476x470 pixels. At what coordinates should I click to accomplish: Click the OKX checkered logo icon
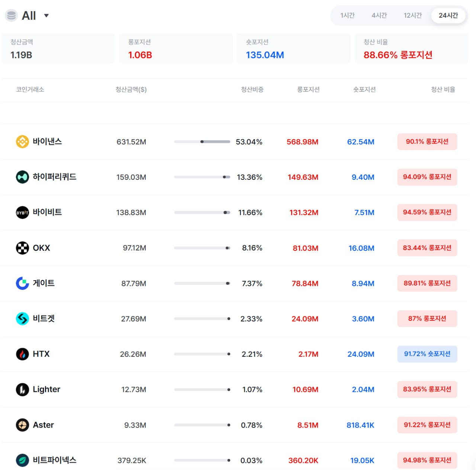[x=22, y=248]
